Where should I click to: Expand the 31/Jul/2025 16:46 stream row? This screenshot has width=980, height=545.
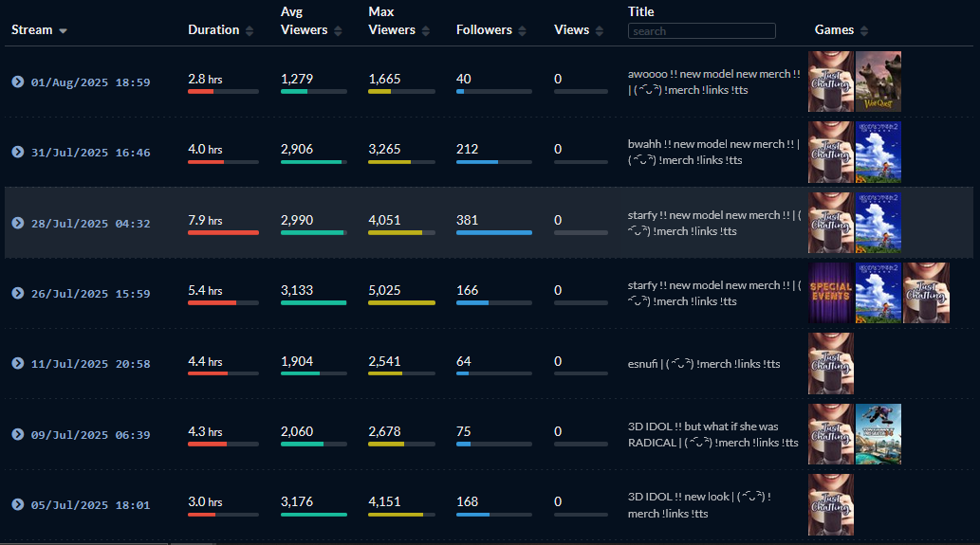(17, 152)
